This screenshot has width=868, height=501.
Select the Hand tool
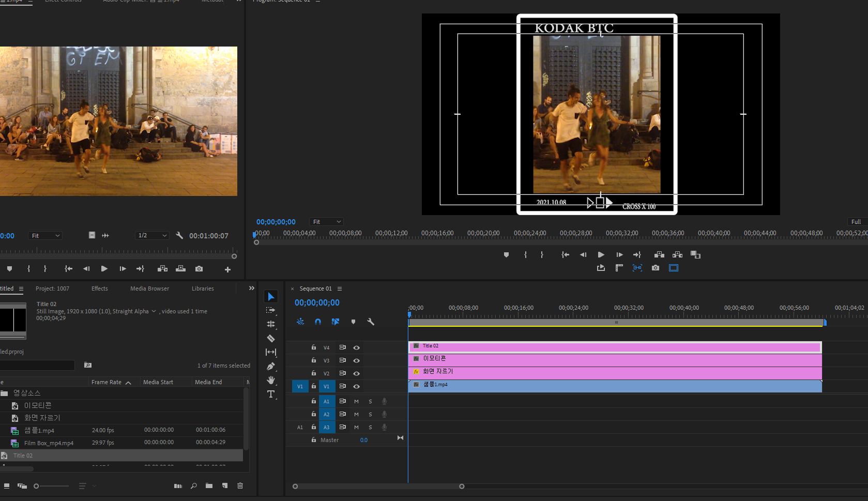pos(271,381)
